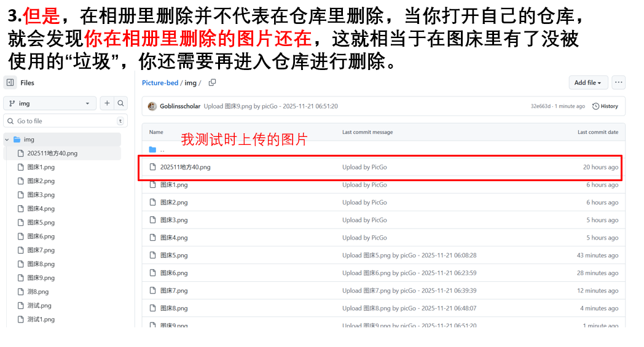
Task: Click file icon beside 测试.png in tree
Action: 20,305
